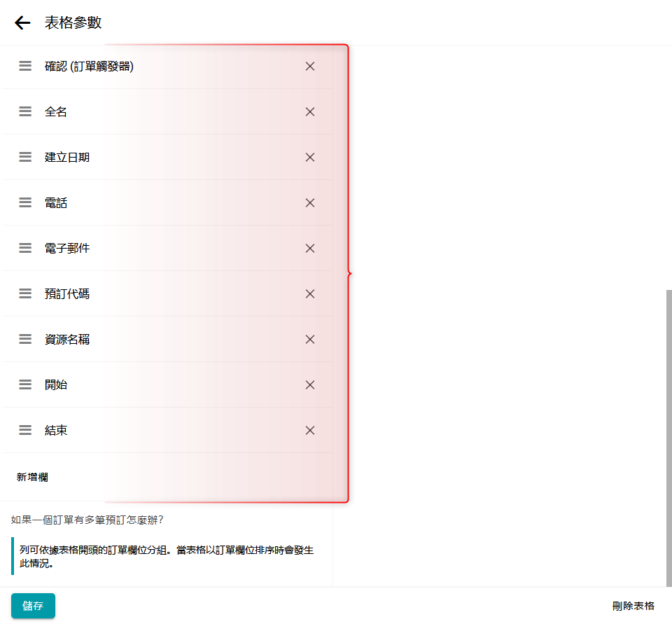672x624 pixels.
Task: Remove the 全名 column
Action: [310, 112]
